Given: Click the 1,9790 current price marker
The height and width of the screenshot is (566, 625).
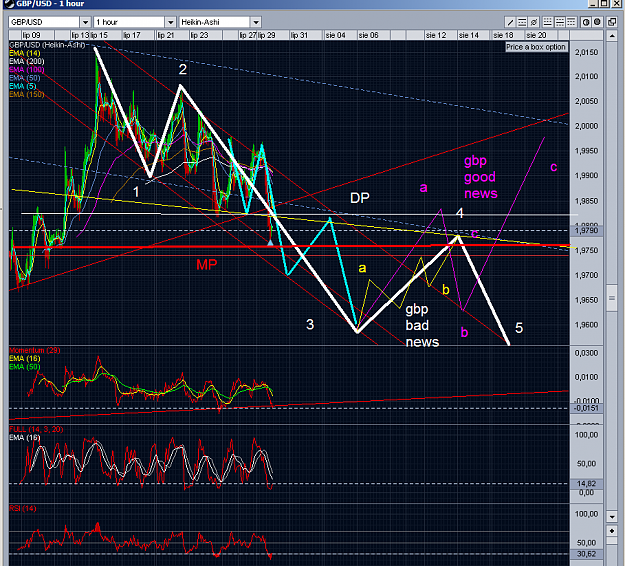Looking at the screenshot, I should click(x=586, y=230).
